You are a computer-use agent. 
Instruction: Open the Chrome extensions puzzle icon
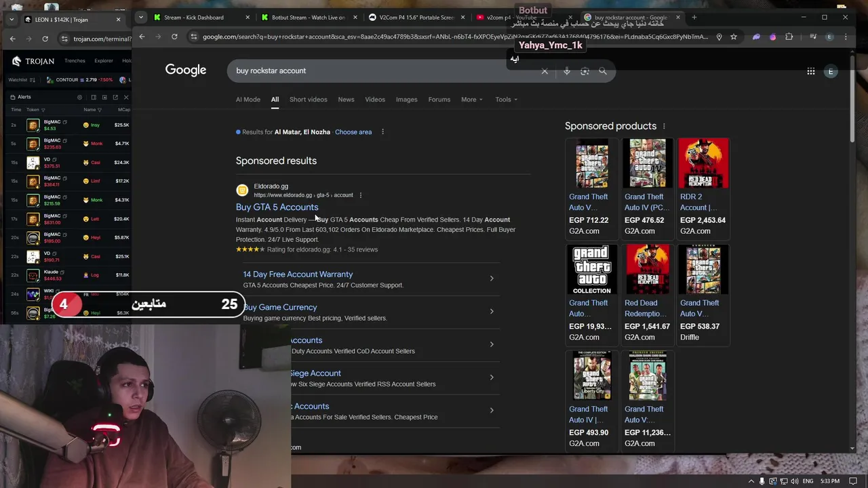tap(789, 37)
